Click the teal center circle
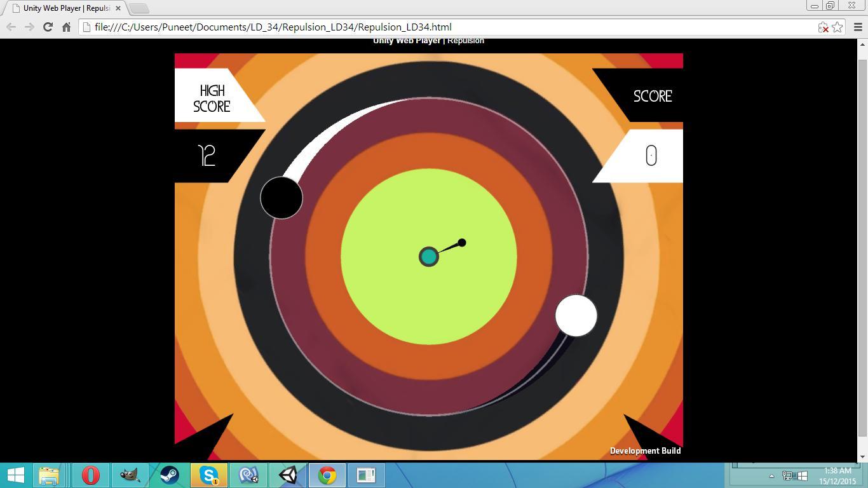 pos(429,257)
